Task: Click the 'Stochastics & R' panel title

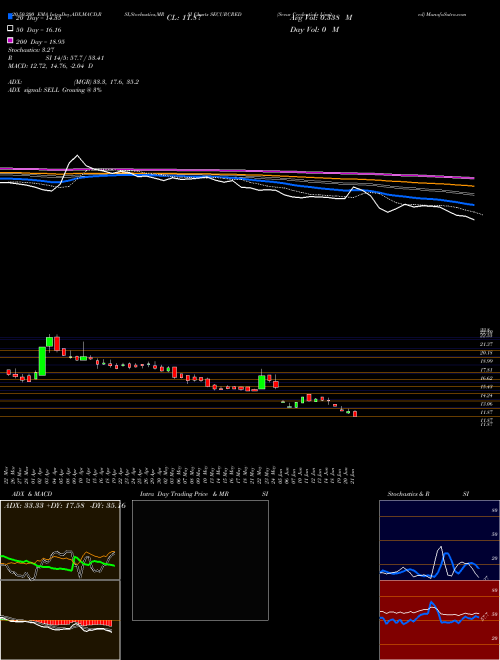Action: tap(408, 494)
